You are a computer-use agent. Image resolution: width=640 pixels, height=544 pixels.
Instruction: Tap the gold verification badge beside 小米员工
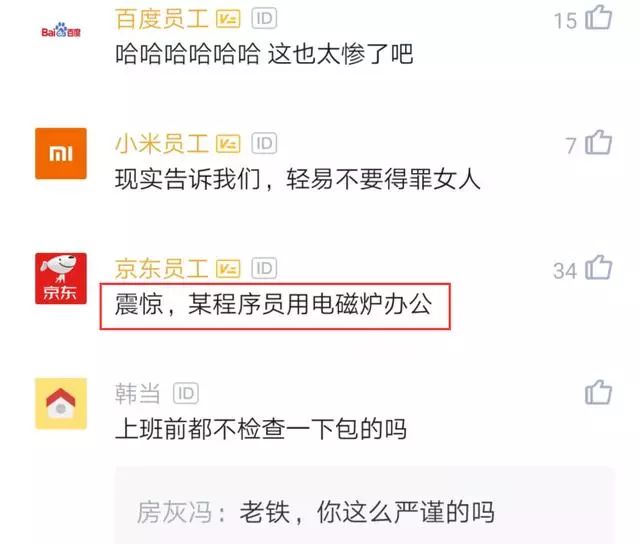[228, 144]
